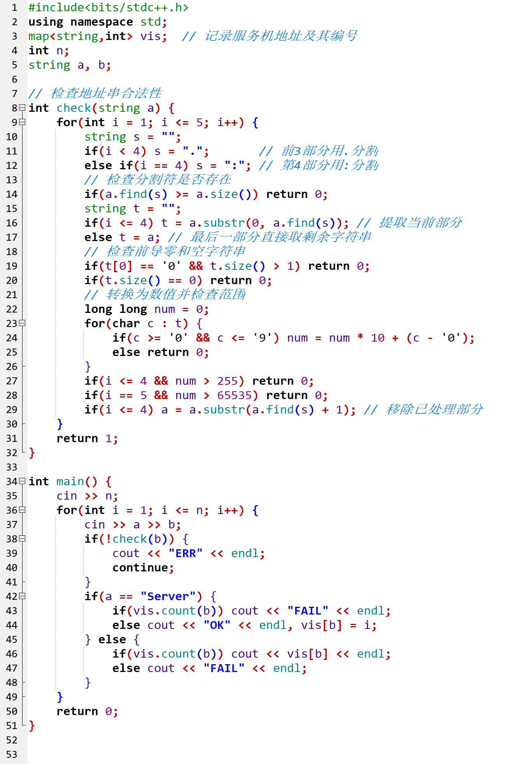Click comment '检查分割符是否存在'

(169, 179)
